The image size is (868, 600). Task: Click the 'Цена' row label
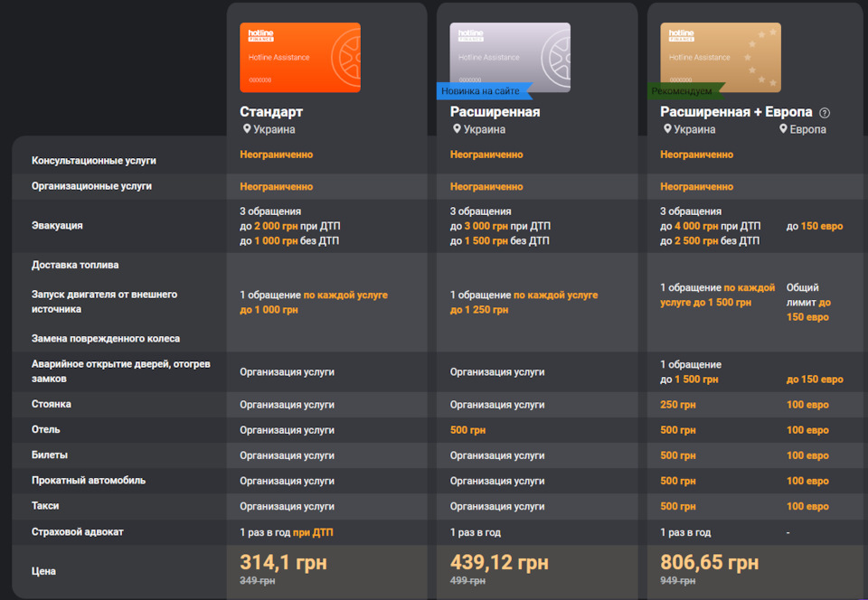click(x=43, y=571)
